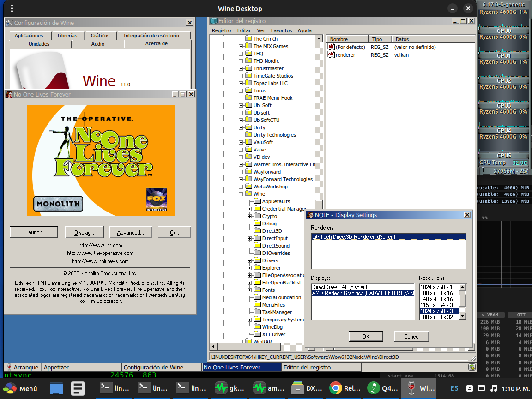532x399 pixels.
Task: Expand the Thrustmaster registry key
Action: tap(241, 68)
